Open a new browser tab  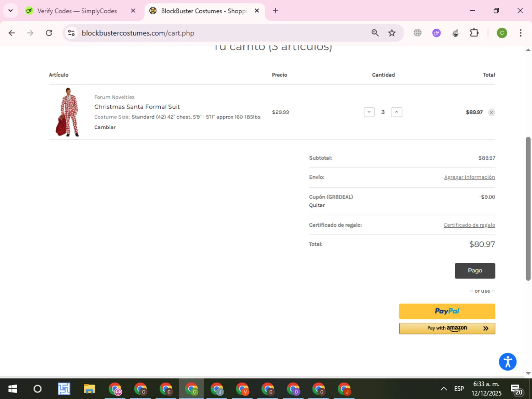[x=275, y=11]
